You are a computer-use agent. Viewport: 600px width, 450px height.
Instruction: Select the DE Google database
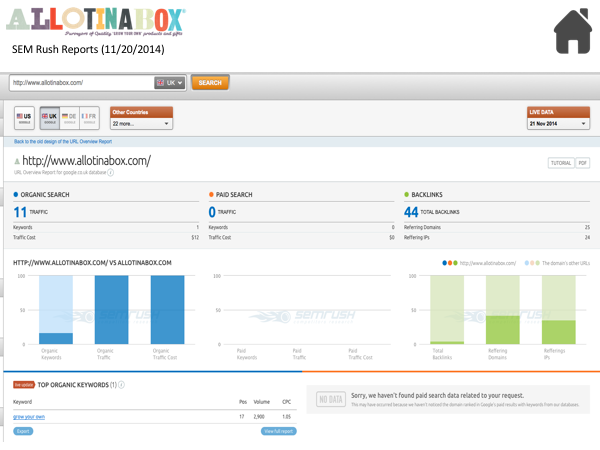click(70, 118)
